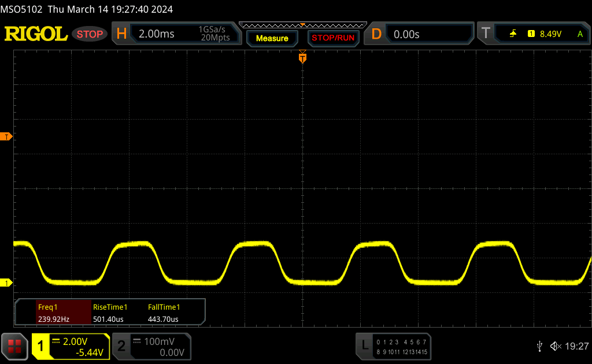592x364 pixels.
Task: Open the Trigger T settings icon
Action: tap(486, 34)
